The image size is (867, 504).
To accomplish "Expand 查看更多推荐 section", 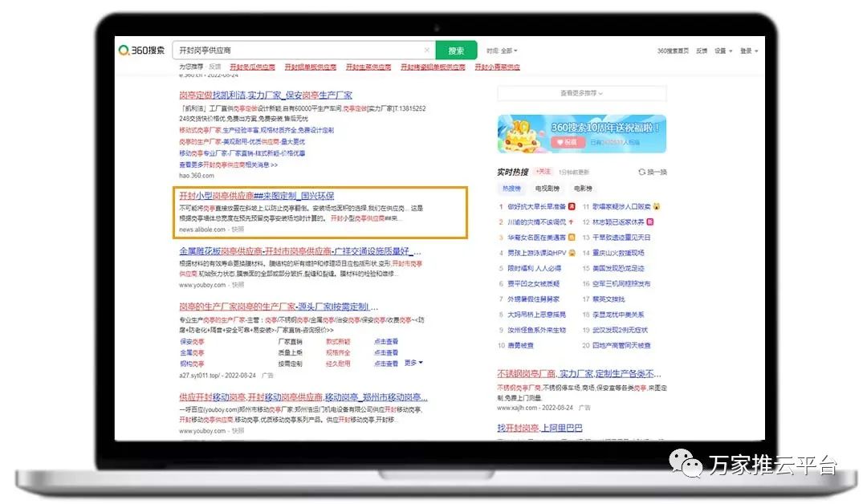I will point(581,94).
